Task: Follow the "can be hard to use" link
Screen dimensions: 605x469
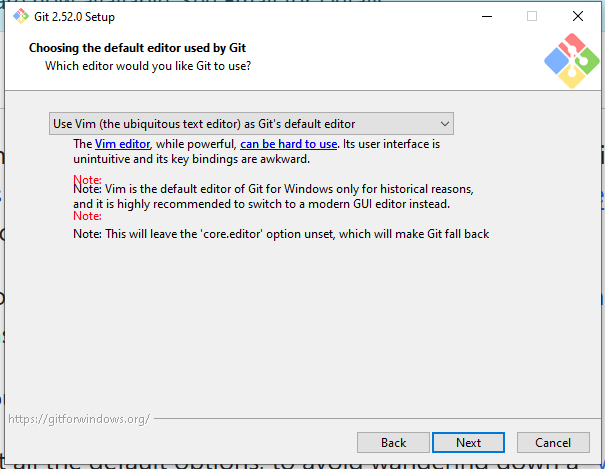Action: coord(286,144)
